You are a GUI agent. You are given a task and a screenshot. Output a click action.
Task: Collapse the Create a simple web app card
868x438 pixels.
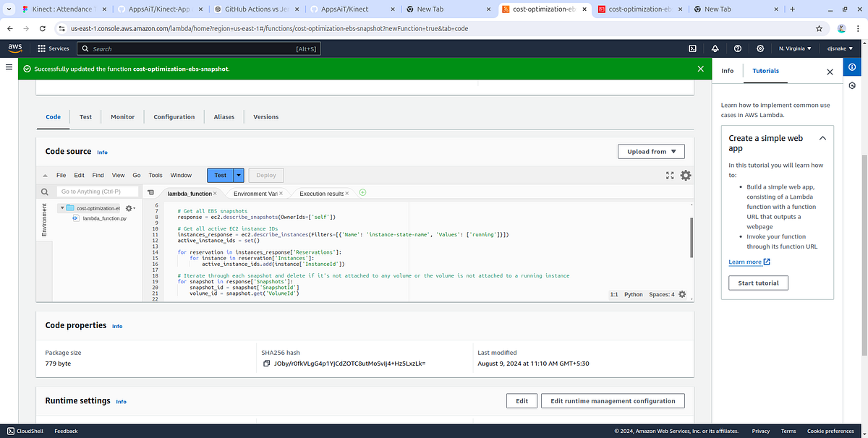click(823, 138)
